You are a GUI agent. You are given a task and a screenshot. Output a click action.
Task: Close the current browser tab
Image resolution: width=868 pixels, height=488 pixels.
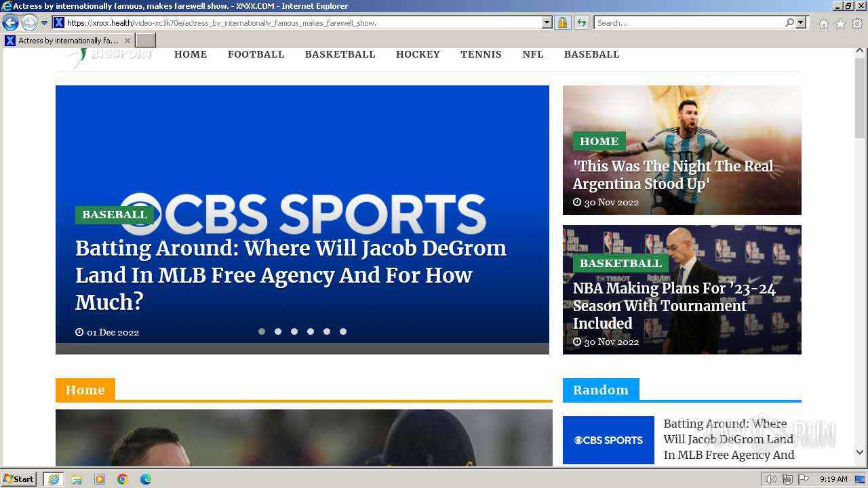[x=127, y=41]
